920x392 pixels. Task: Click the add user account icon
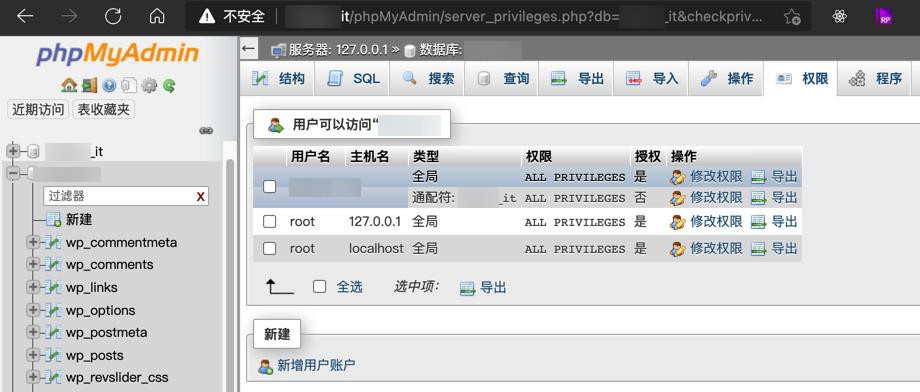click(x=266, y=367)
